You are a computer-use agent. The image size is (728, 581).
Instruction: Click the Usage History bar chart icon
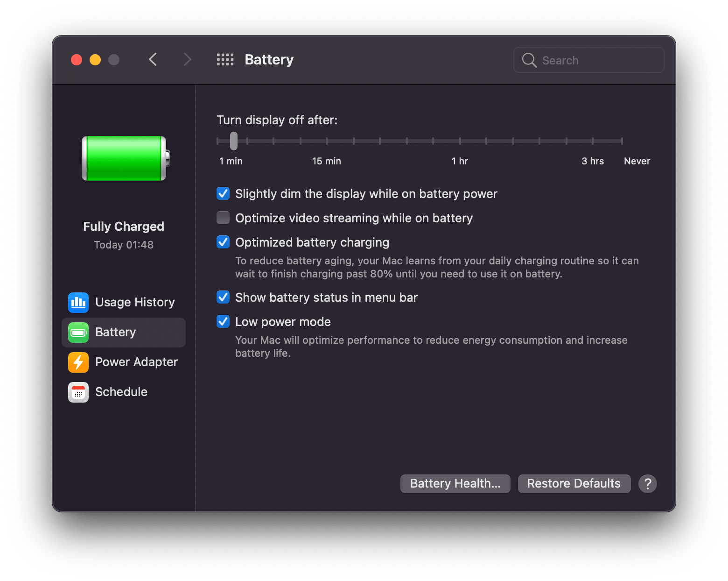(x=78, y=302)
